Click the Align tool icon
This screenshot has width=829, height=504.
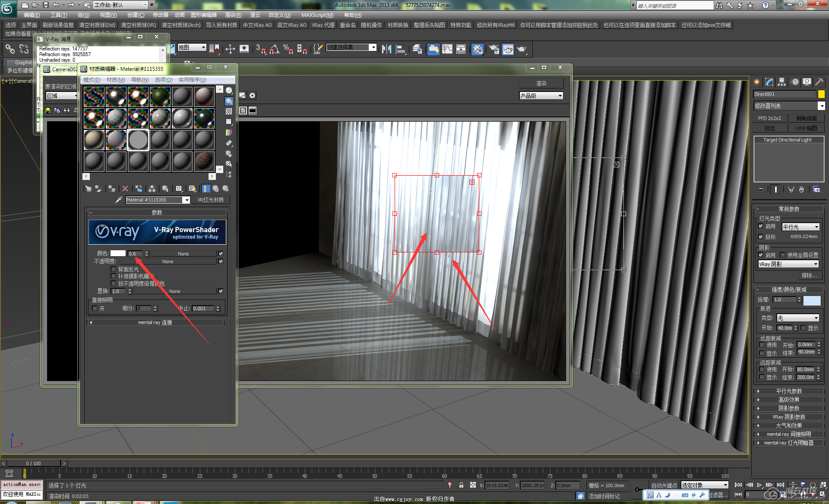(401, 49)
